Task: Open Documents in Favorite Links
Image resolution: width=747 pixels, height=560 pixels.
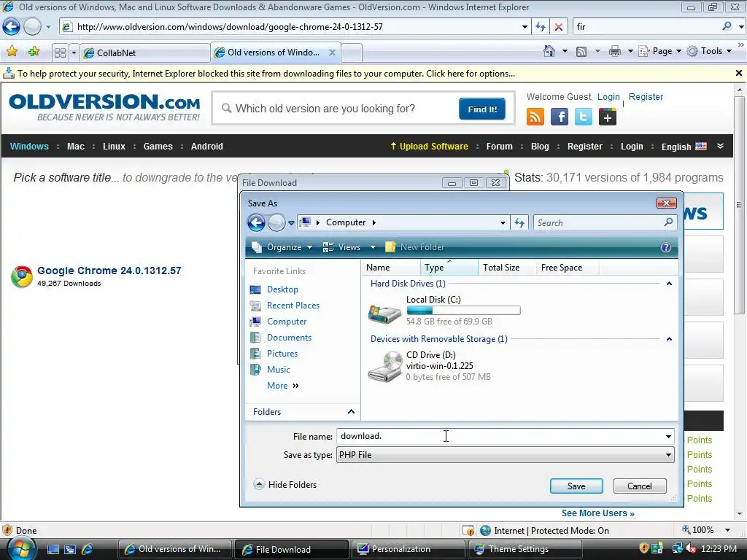Action: (x=281, y=337)
